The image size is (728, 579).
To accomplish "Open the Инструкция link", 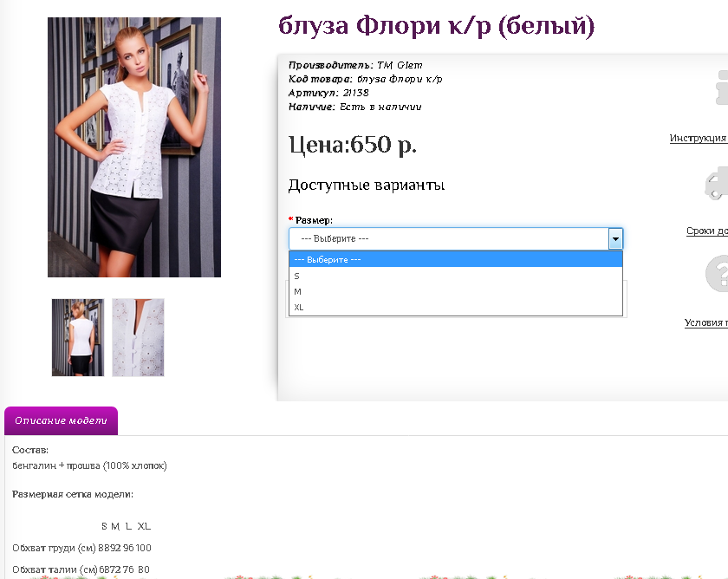I will pyautogui.click(x=698, y=138).
